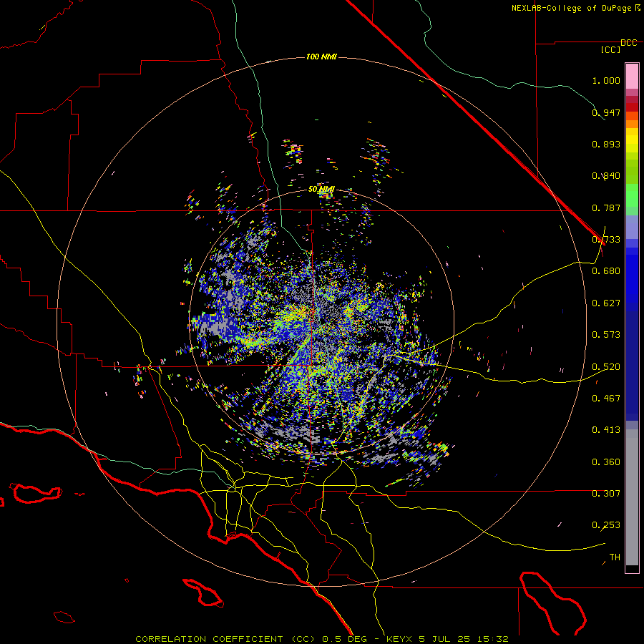Pick the large gray band on the color bar
The height and width of the screenshot is (644, 644).
632,497
